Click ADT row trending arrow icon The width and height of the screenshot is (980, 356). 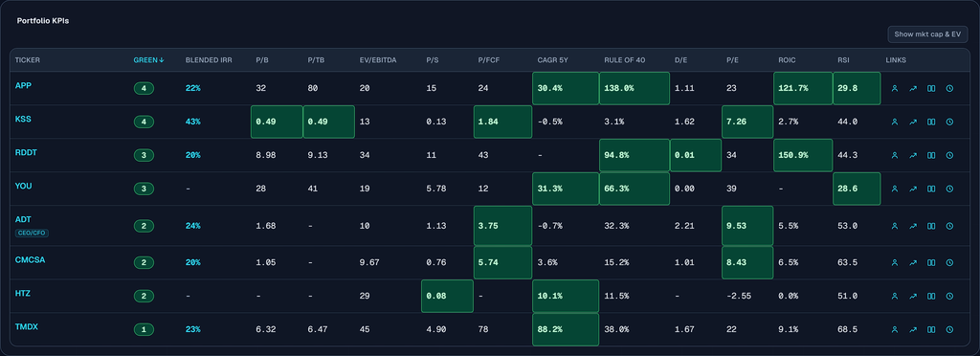click(x=912, y=226)
